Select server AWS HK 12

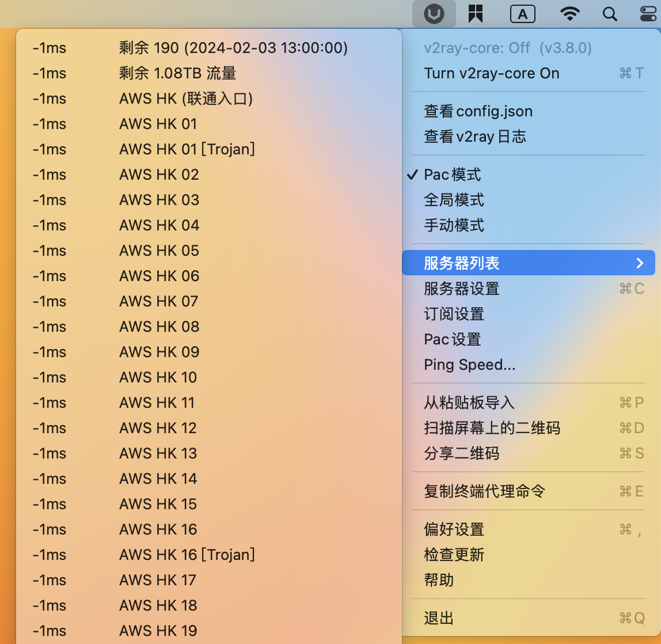[209, 427]
